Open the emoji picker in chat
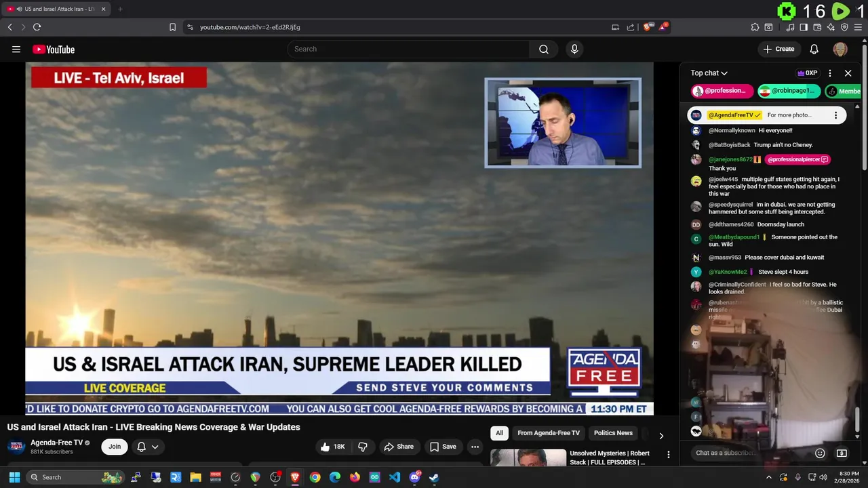Viewport: 868px width, 488px height. (x=820, y=453)
